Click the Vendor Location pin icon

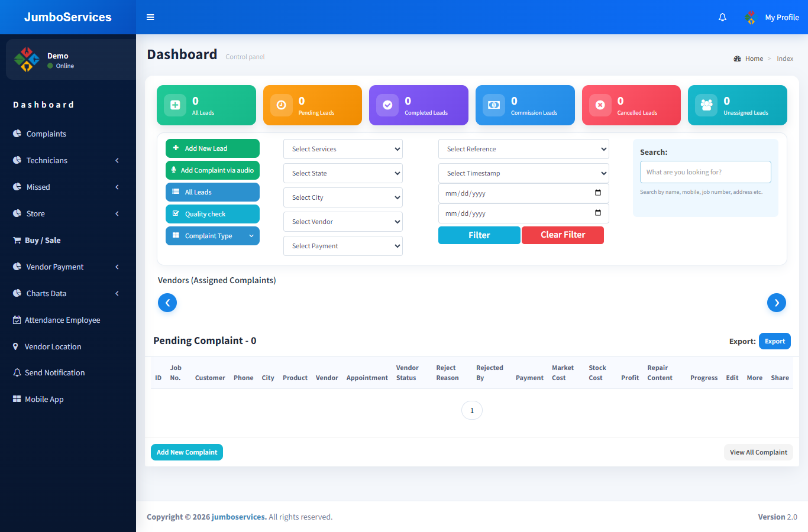click(16, 346)
